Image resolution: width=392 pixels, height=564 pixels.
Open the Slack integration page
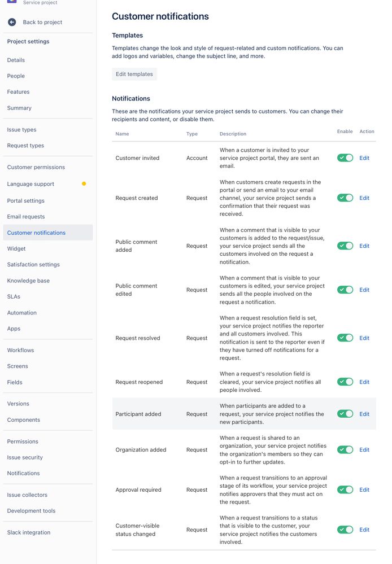[29, 532]
